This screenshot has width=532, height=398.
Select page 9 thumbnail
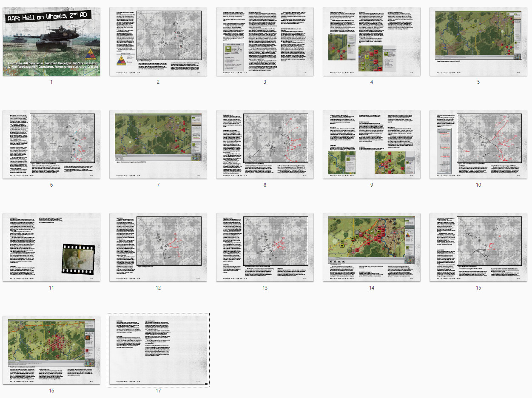tap(372, 145)
